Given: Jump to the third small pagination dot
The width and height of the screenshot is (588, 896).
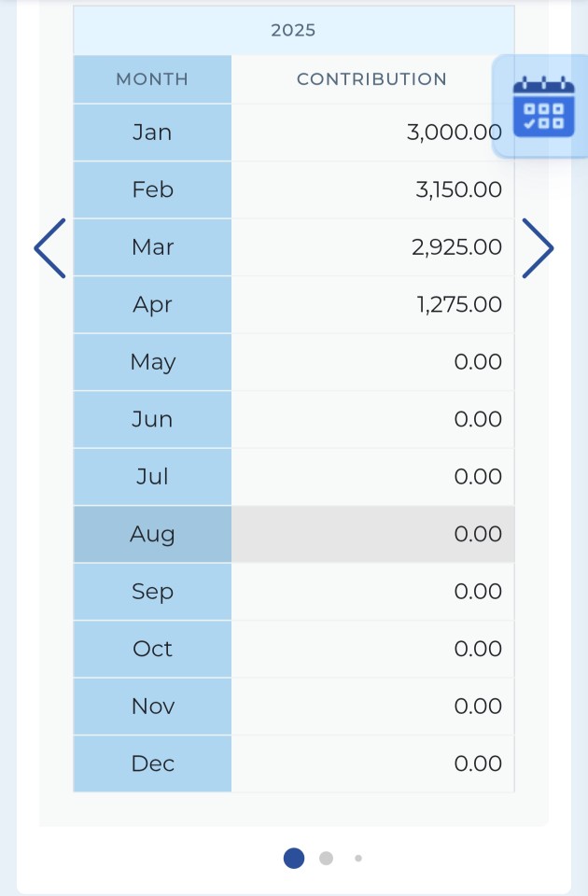Looking at the screenshot, I should pyautogui.click(x=358, y=858).
